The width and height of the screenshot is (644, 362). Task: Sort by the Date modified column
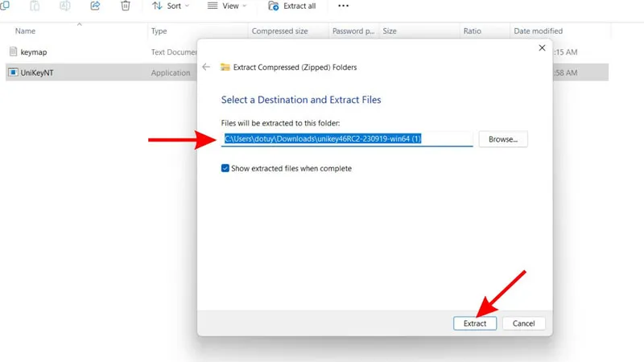pyautogui.click(x=538, y=31)
